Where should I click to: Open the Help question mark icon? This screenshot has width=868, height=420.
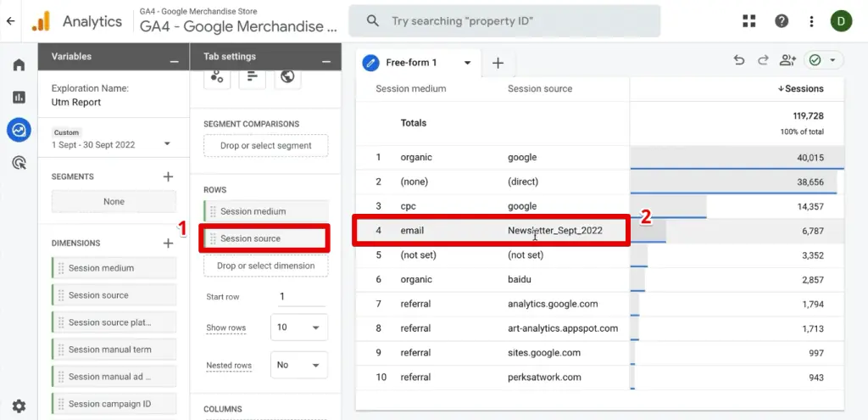782,21
